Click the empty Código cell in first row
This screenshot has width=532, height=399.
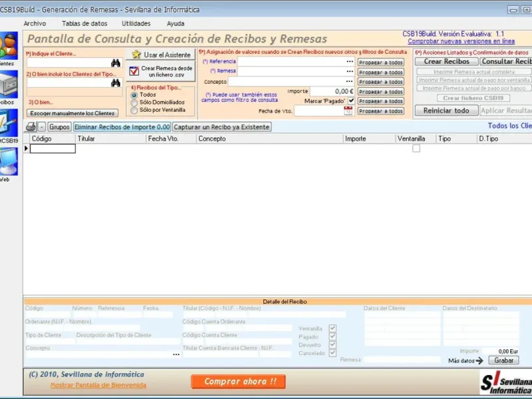(x=53, y=148)
